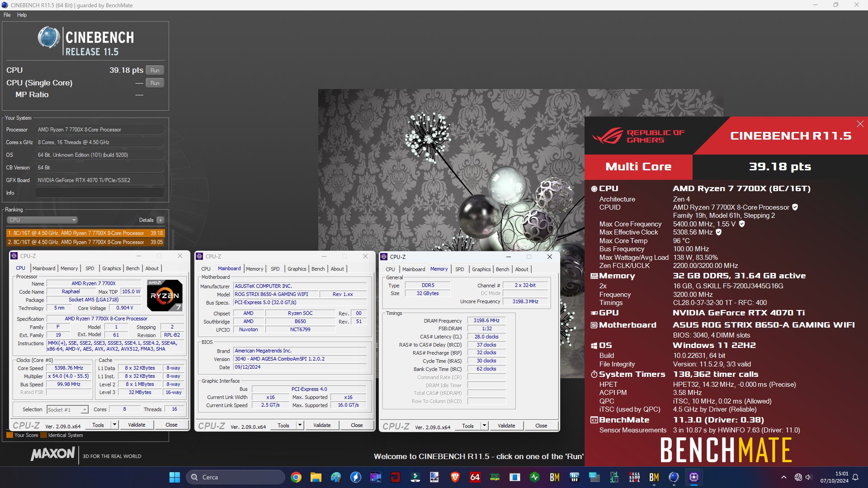Run the multi-core CPU benchmark
The width and height of the screenshot is (868, 488).
(x=155, y=70)
